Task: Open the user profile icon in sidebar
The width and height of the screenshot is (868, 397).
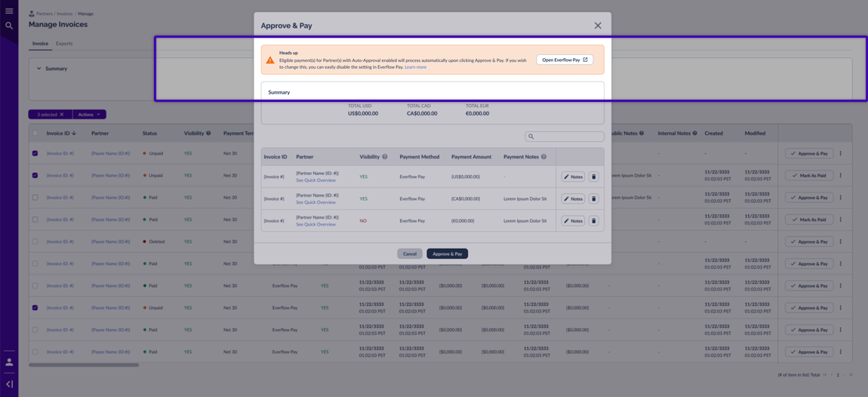Action: [x=9, y=362]
